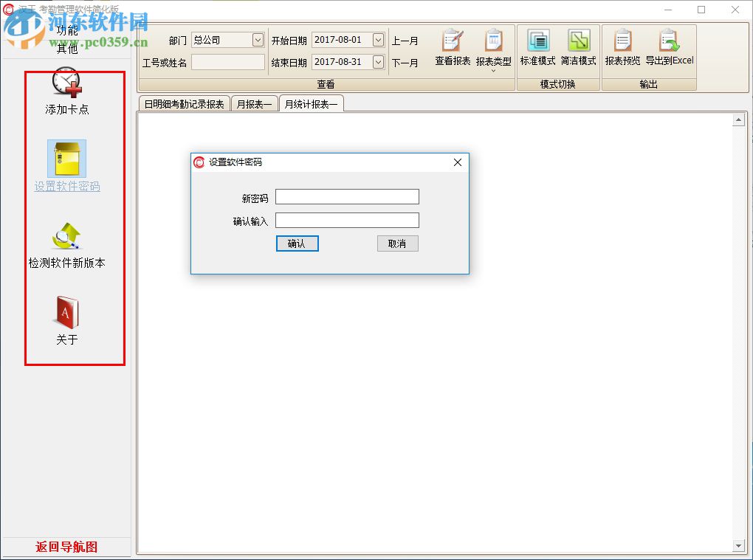Switch to the 月报表一 tab
This screenshot has height=560, width=753.
[x=254, y=104]
